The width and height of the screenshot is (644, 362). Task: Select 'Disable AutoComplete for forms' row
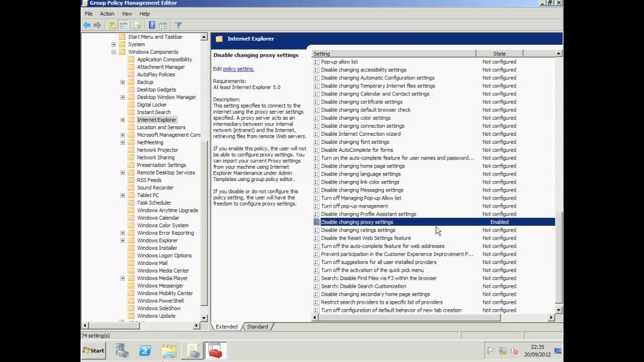434,150
